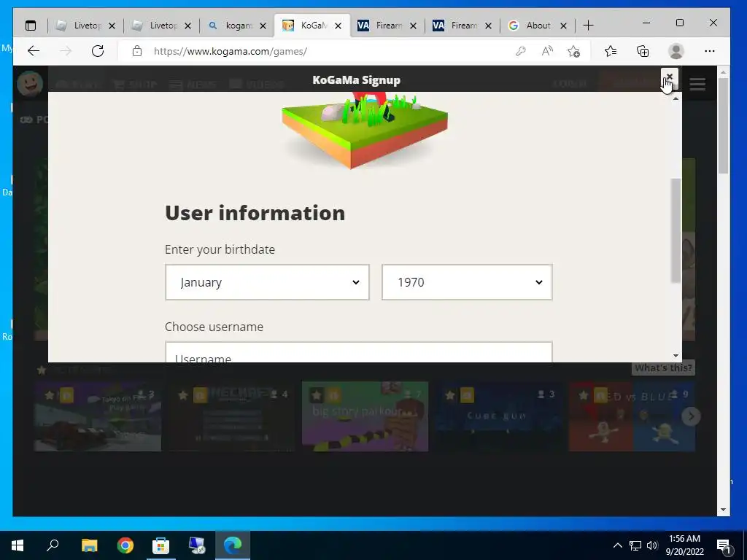
Task: Open Edge Settings and more menu
Action: coord(709,51)
